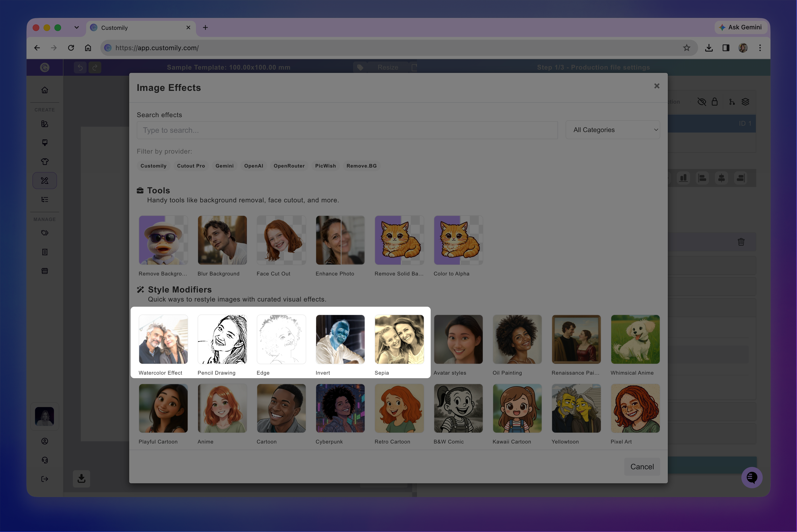797x532 pixels.
Task: Select the Sepia effect thumbnail
Action: [x=399, y=339]
